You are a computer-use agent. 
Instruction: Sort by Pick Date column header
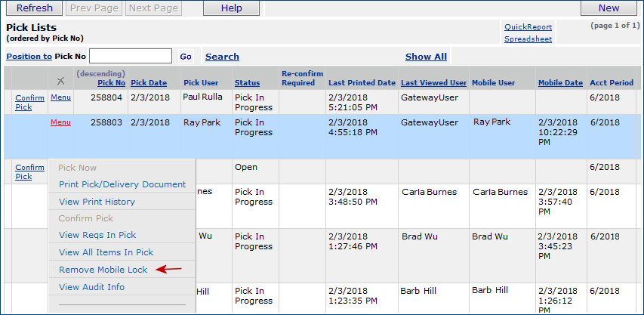149,82
